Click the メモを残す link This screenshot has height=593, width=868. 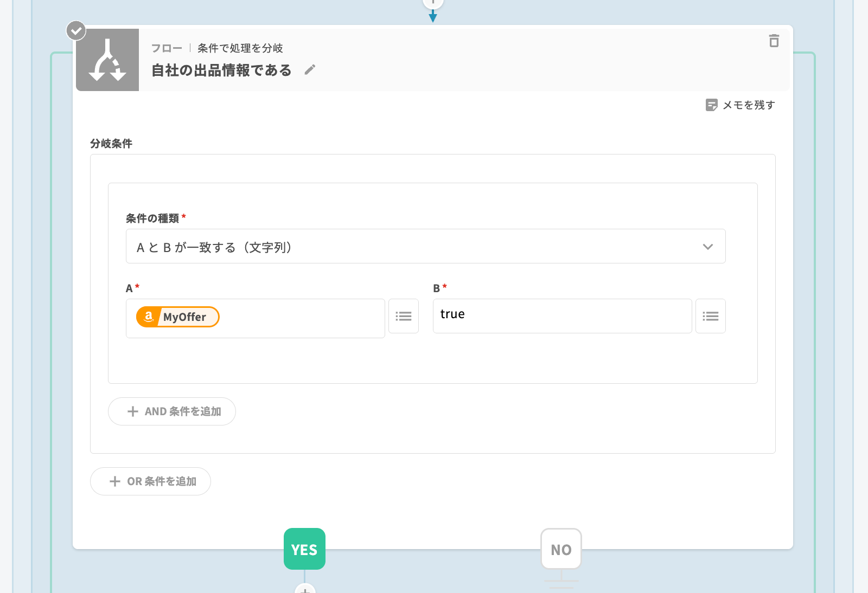749,105
